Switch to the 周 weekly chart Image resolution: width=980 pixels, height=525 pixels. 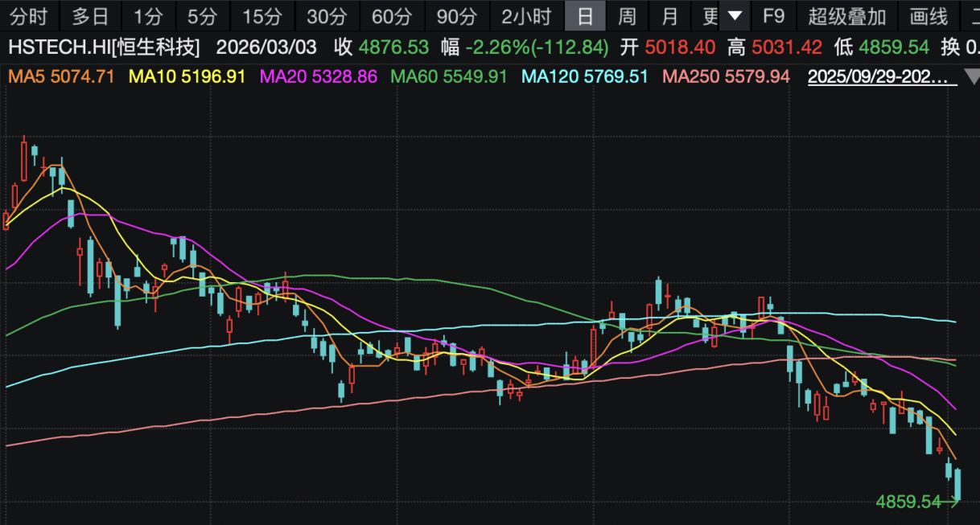[x=627, y=15]
